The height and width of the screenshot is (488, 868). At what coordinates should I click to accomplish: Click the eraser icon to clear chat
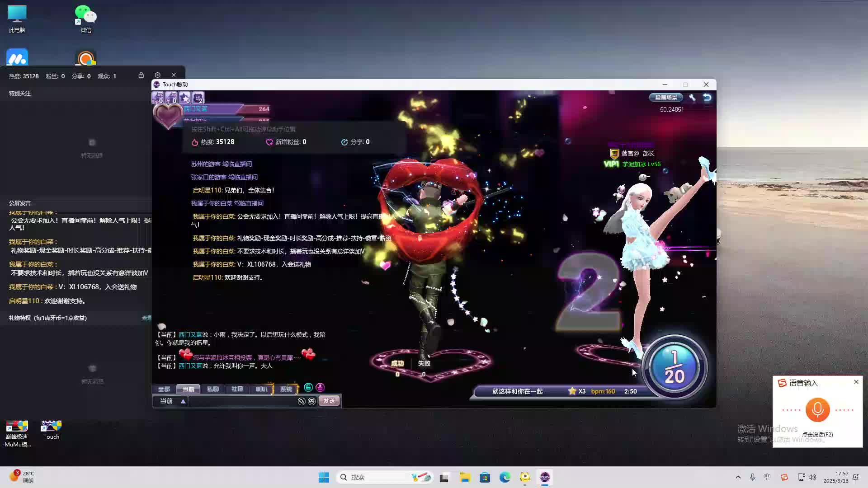[302, 401]
